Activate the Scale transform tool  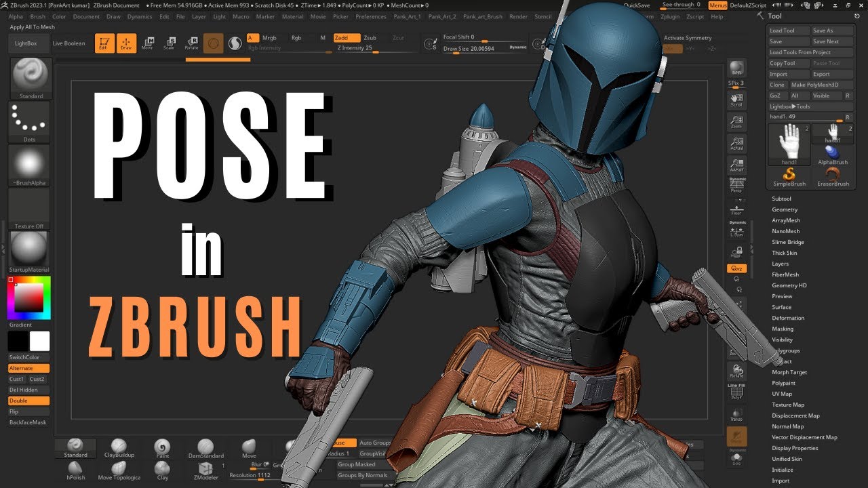coord(170,43)
